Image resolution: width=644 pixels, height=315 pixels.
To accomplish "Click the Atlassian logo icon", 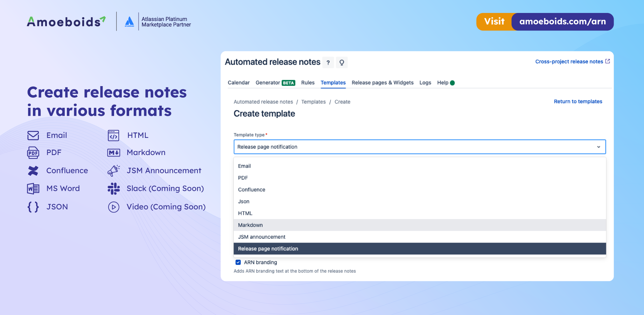I will 129,22.
